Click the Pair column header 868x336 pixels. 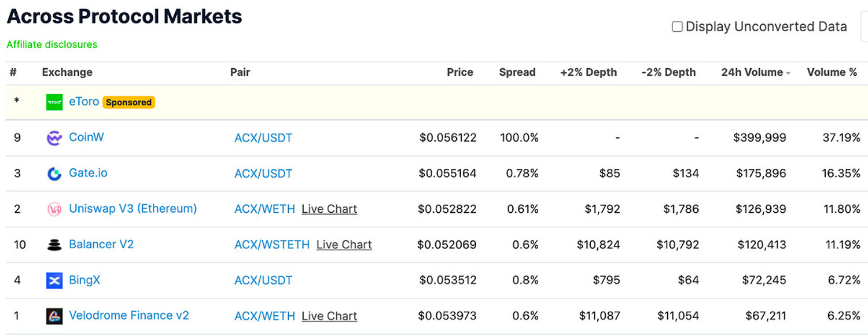[x=240, y=72]
